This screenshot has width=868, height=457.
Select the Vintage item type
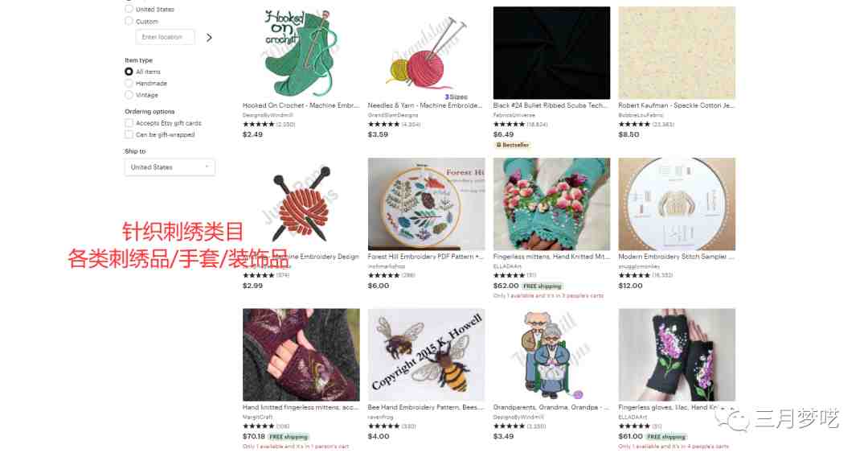point(129,95)
